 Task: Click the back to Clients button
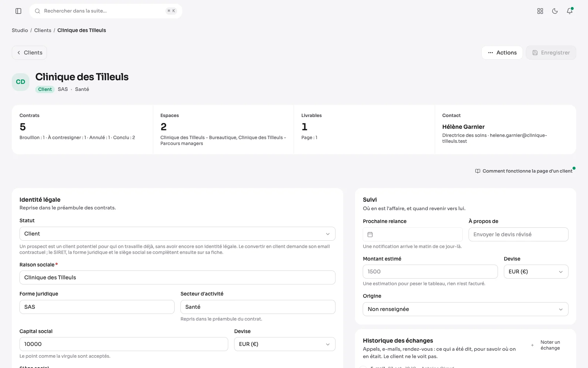[x=29, y=53]
